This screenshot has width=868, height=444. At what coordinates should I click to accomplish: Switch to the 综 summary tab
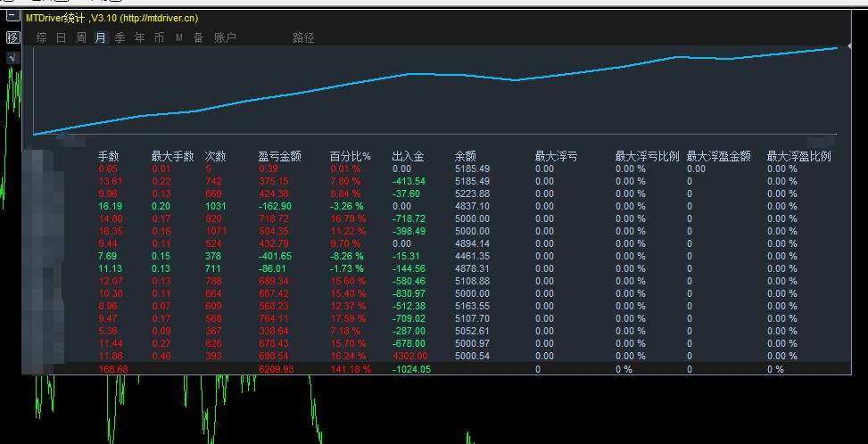[41, 37]
